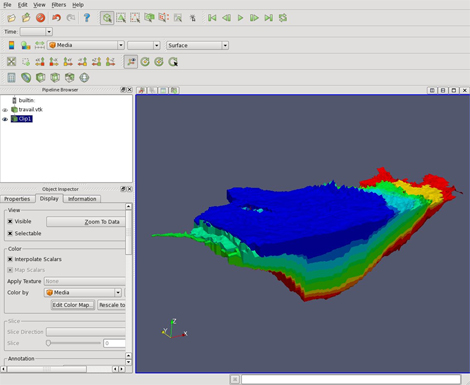The height and width of the screenshot is (385, 470).
Task: Expand the Color by Media dropdown
Action: [83, 292]
